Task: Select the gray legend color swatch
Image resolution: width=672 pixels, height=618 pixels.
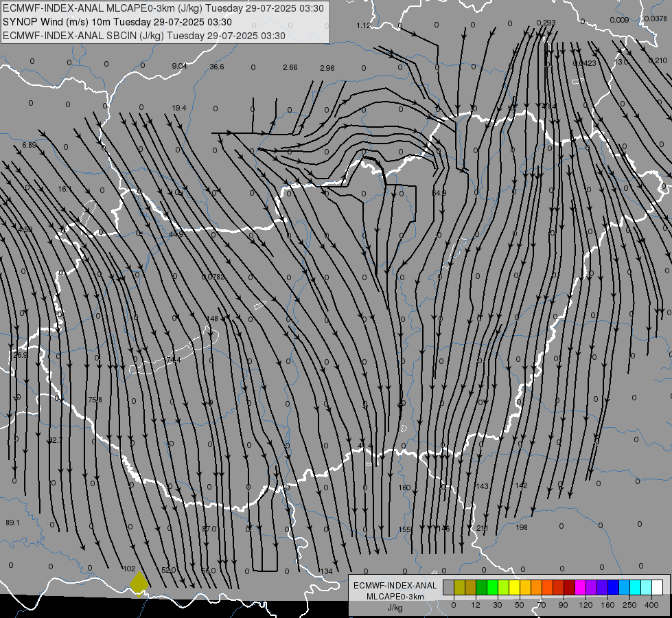Action: coord(448,587)
